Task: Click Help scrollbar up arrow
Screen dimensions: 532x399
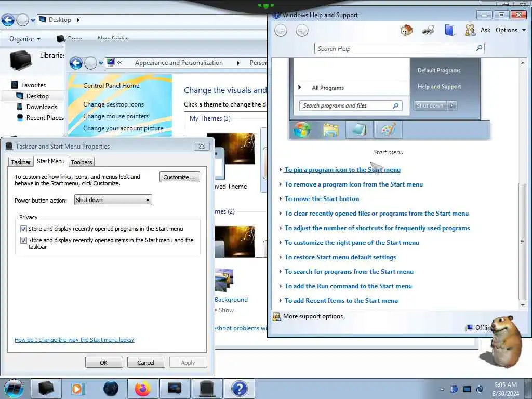Action: click(523, 63)
